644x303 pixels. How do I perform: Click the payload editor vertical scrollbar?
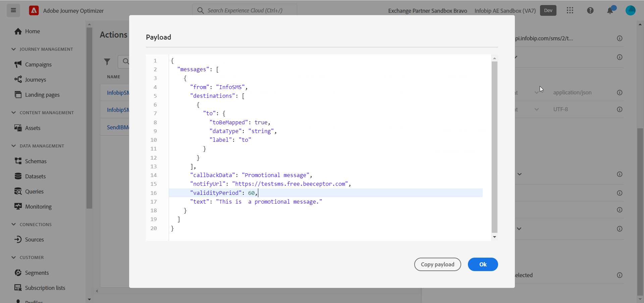[494, 147]
